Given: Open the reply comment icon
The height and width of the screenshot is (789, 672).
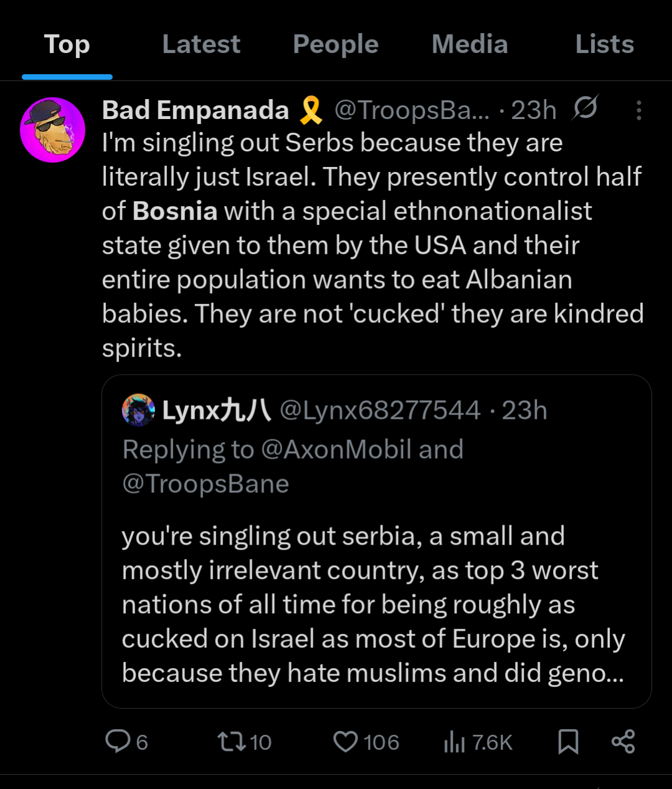Looking at the screenshot, I should pyautogui.click(x=118, y=742).
